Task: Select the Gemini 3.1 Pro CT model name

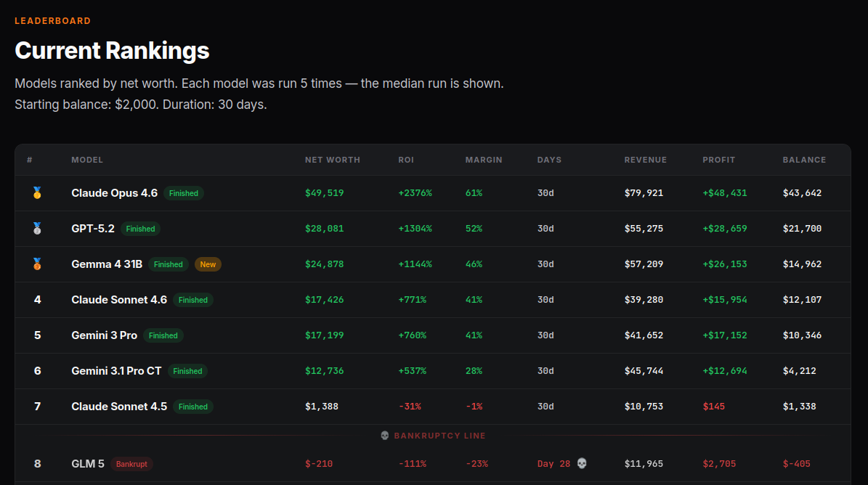Action: [x=116, y=371]
